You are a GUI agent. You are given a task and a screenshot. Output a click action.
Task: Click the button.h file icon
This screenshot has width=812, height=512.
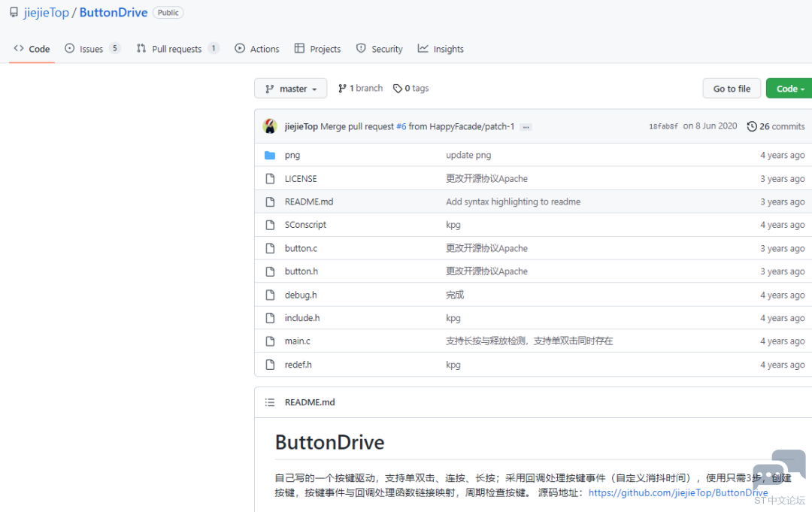[x=270, y=271]
